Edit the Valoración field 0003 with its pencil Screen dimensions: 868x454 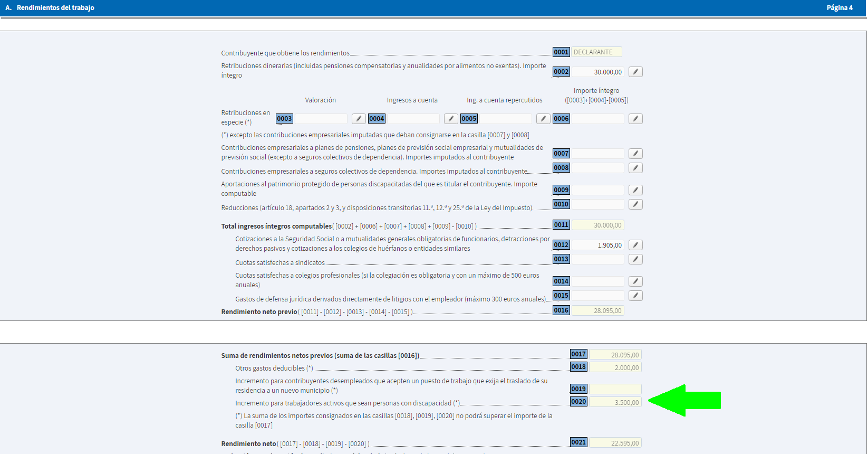359,119
